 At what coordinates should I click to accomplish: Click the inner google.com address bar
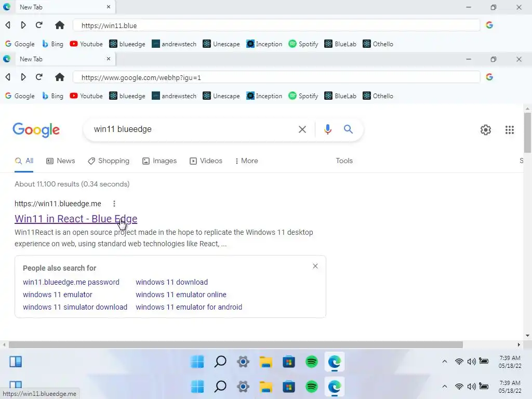(x=276, y=77)
